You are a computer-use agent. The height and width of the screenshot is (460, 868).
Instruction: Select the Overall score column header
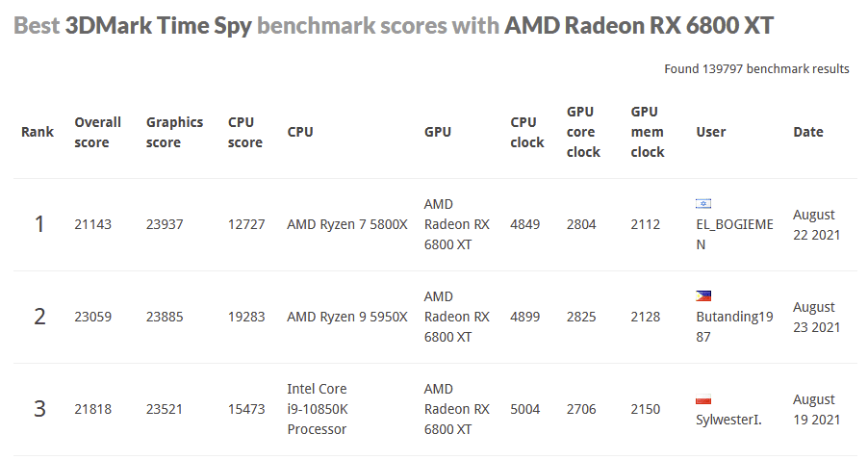97,132
